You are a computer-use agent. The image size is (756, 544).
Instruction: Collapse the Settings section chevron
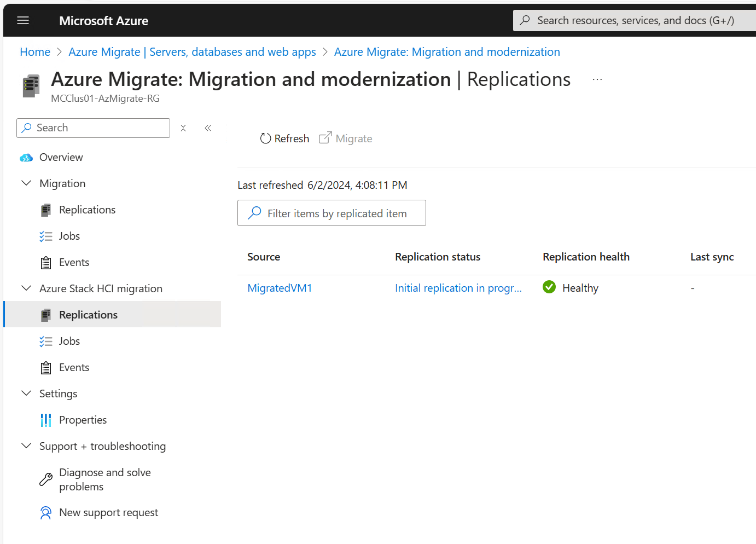tap(26, 393)
